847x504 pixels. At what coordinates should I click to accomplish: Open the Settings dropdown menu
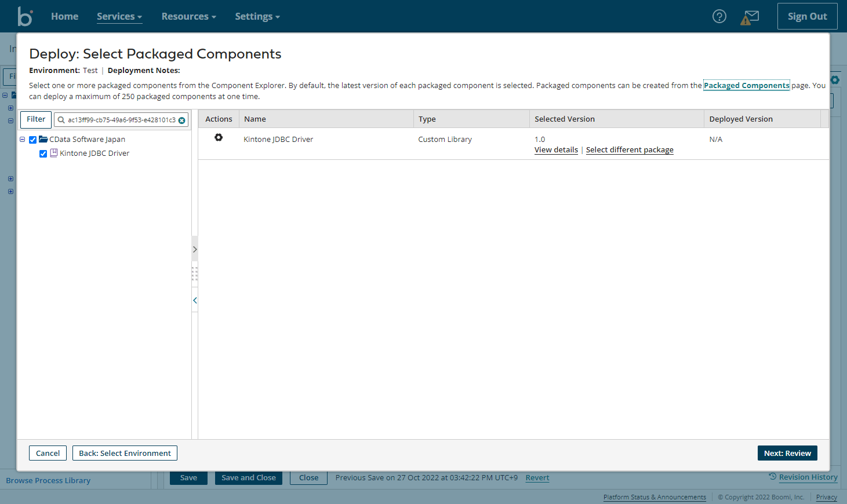[x=257, y=16]
